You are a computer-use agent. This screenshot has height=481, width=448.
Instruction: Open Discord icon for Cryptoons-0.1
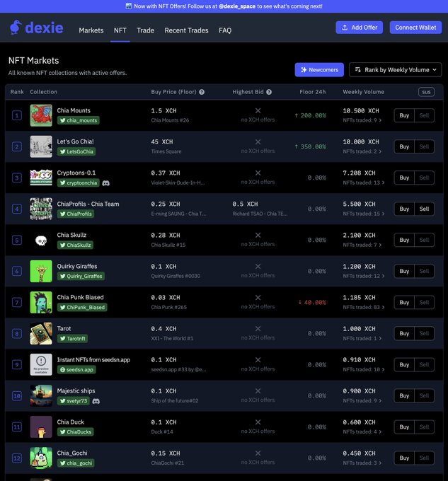pos(106,183)
